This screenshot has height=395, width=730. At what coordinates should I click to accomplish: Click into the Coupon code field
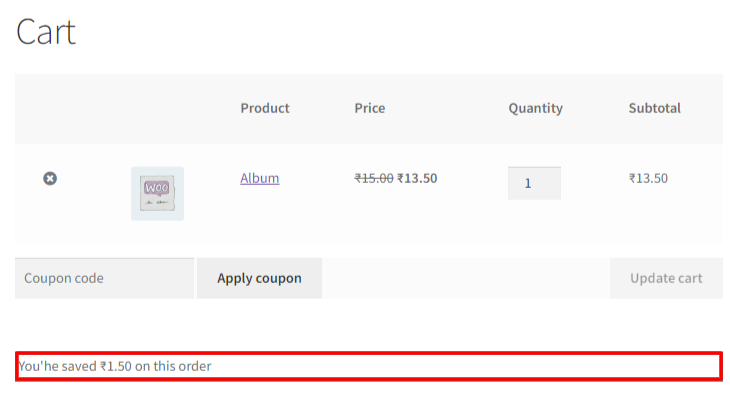point(104,278)
